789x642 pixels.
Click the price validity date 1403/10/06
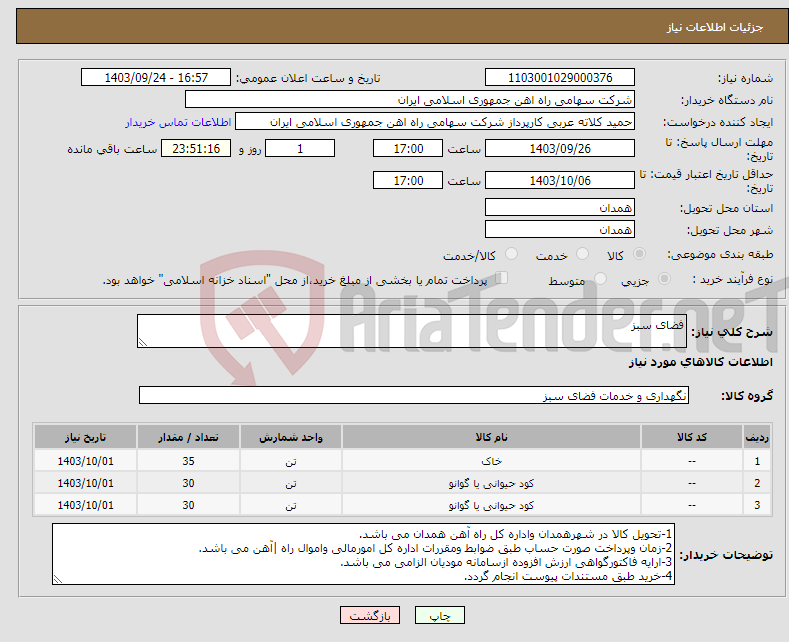click(560, 180)
